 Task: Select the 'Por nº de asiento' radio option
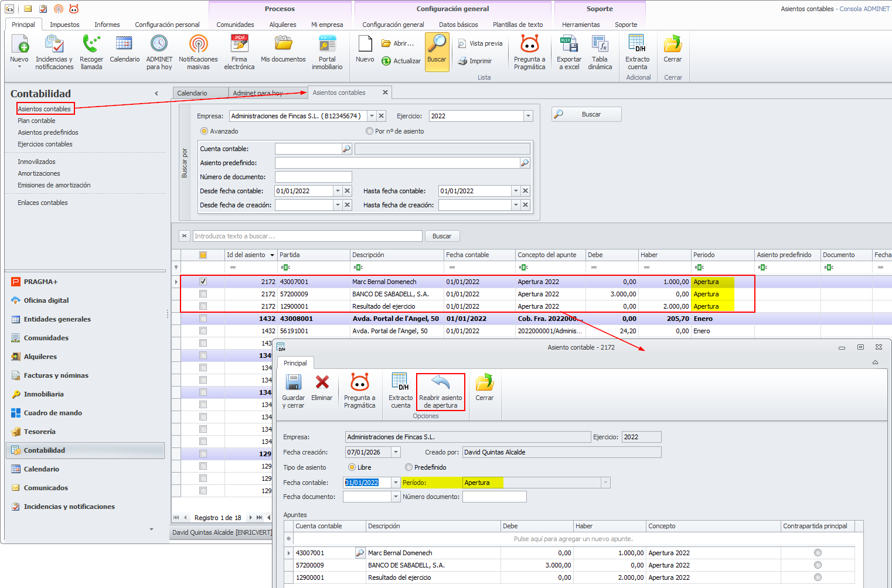tap(370, 131)
